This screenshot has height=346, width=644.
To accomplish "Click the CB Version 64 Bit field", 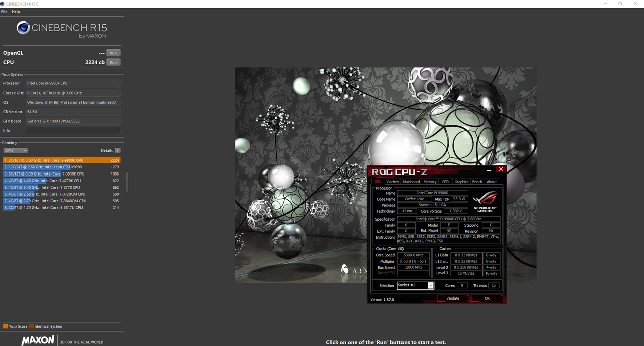I will click(x=73, y=112).
